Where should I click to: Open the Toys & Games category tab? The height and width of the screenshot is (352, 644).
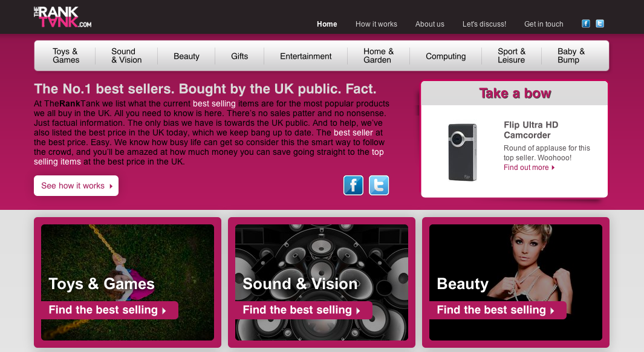66,56
